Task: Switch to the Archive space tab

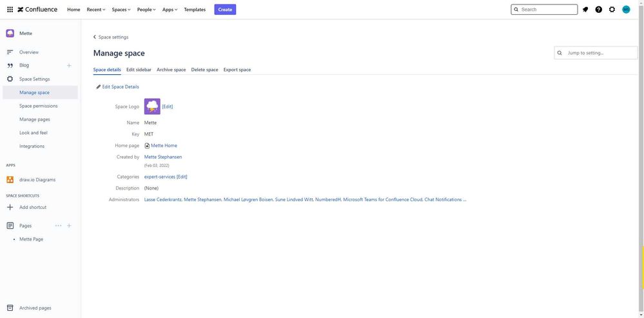Action: pyautogui.click(x=171, y=70)
